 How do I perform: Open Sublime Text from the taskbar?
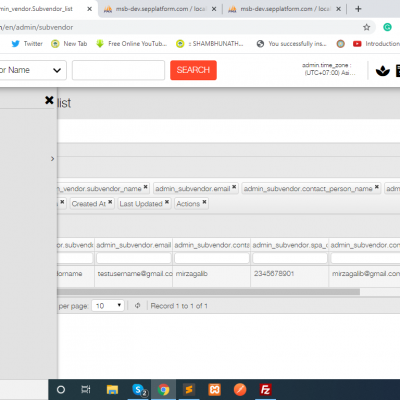pyautogui.click(x=189, y=389)
